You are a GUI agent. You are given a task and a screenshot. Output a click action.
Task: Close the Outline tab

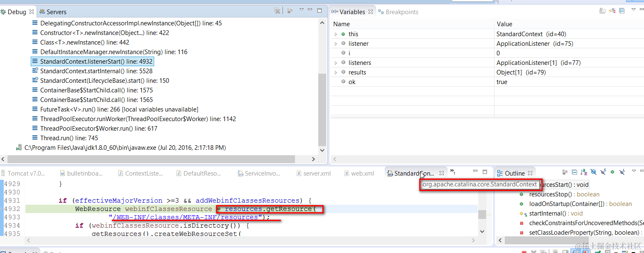click(x=530, y=173)
